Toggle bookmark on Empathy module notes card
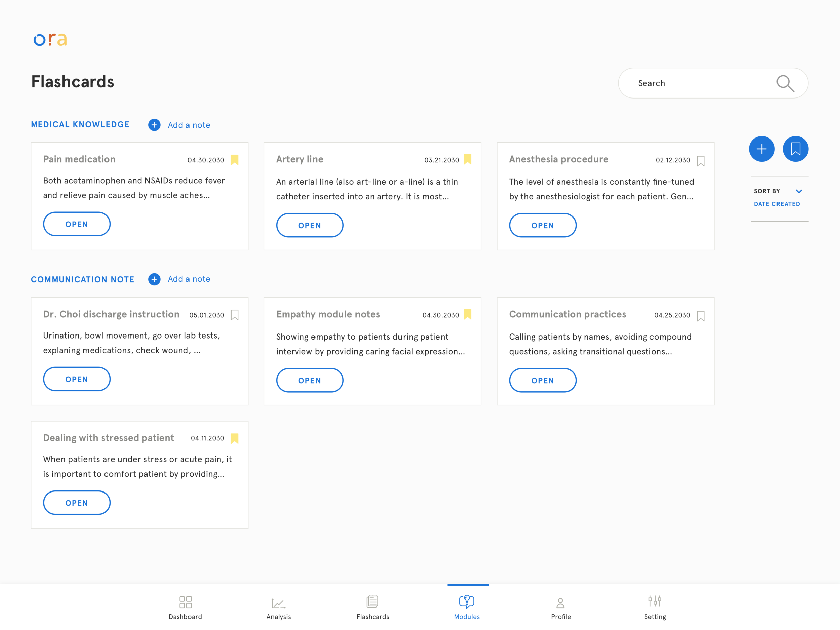840x630 pixels. pyautogui.click(x=468, y=314)
